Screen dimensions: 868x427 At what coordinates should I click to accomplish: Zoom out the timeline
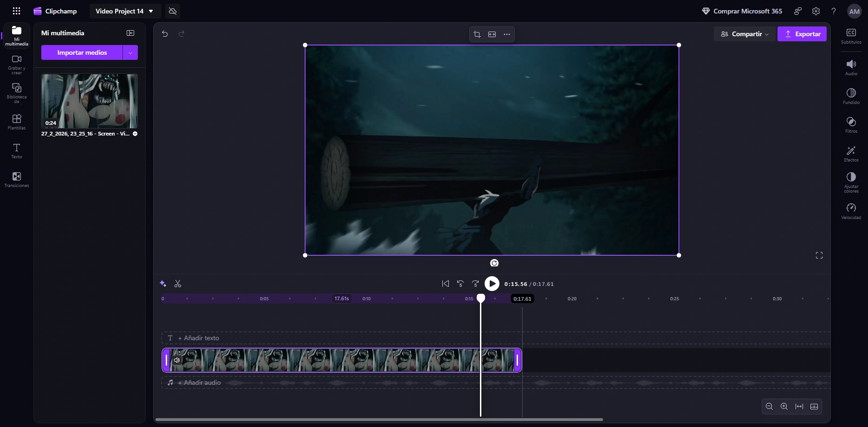click(769, 407)
